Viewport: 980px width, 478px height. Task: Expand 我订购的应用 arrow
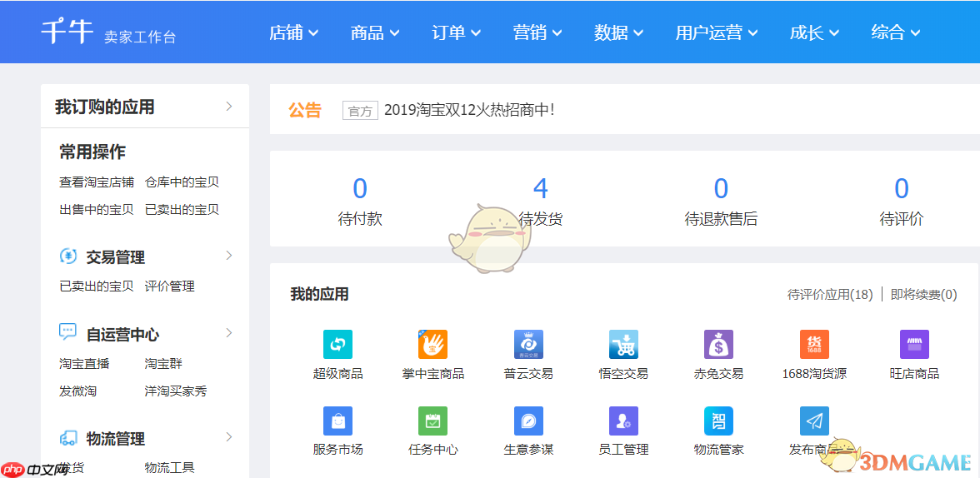(x=228, y=107)
